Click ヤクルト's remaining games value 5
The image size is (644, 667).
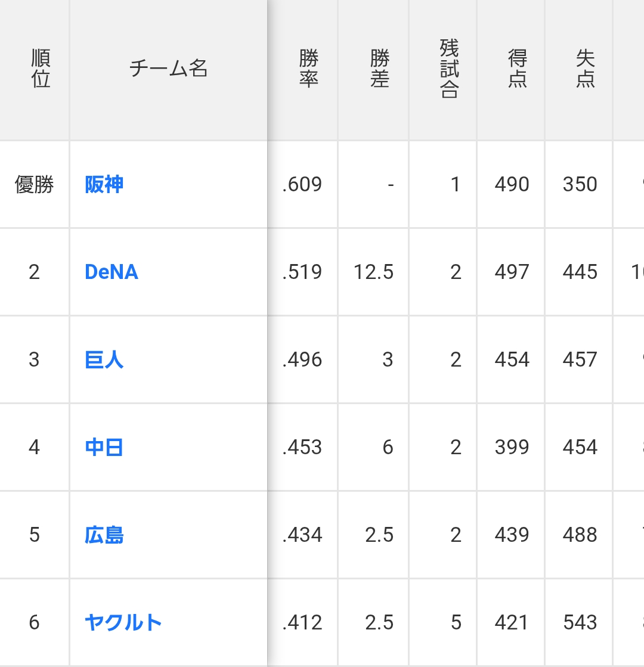click(456, 622)
